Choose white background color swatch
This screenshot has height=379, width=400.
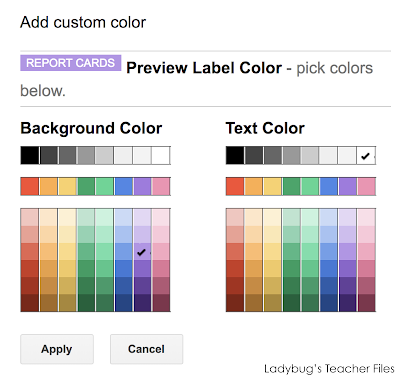(x=161, y=155)
